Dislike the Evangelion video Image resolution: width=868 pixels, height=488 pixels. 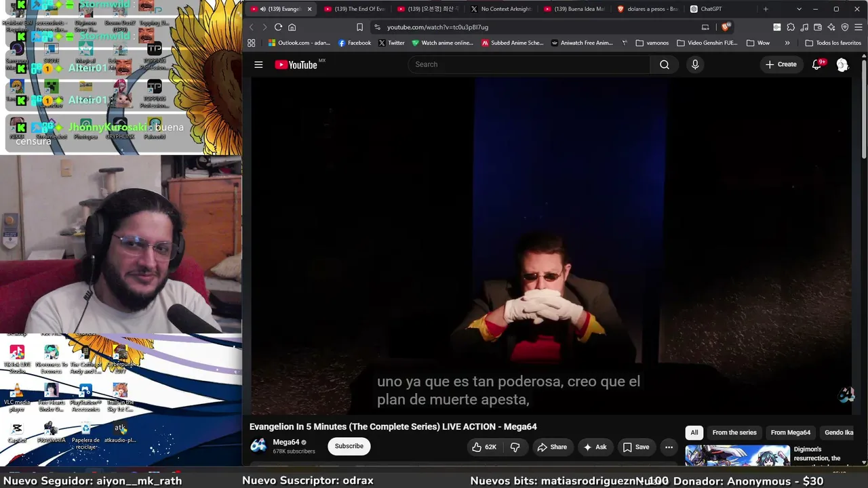(515, 447)
